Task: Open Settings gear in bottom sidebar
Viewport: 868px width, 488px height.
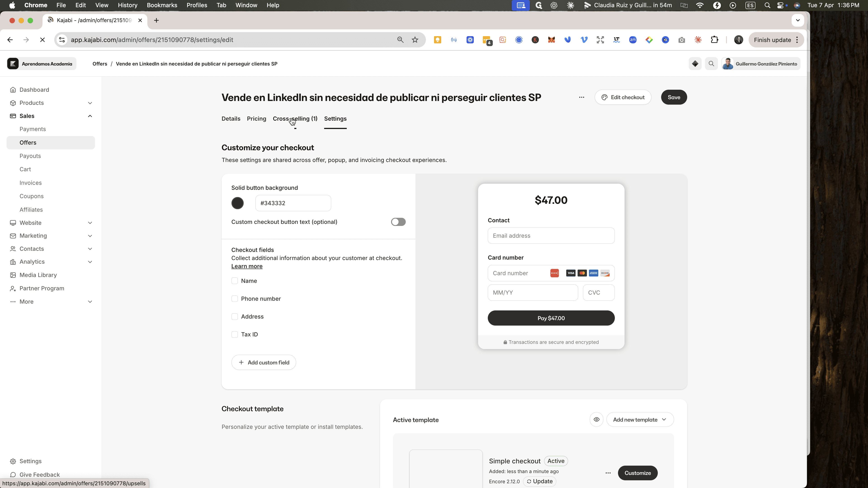Action: 13,461
